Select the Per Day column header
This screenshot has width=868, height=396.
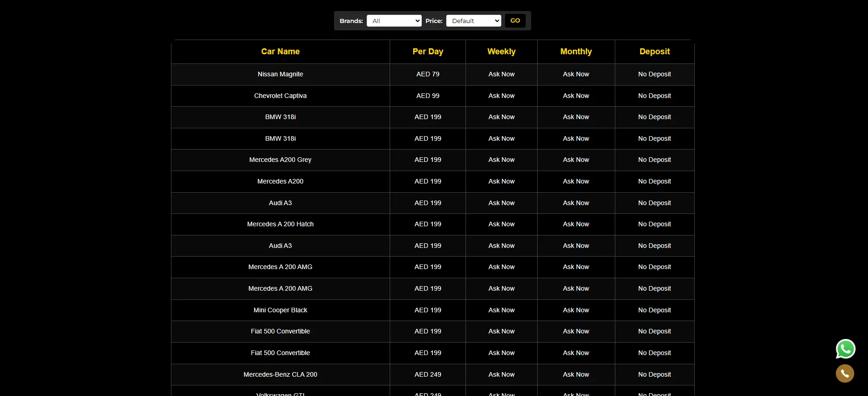[x=428, y=52]
